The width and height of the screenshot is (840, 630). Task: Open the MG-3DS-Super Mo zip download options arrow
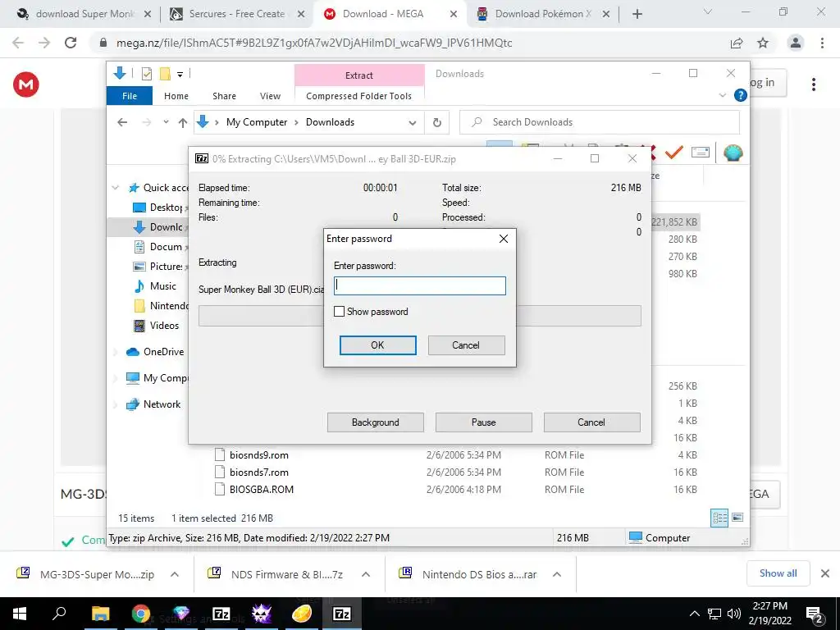175,574
